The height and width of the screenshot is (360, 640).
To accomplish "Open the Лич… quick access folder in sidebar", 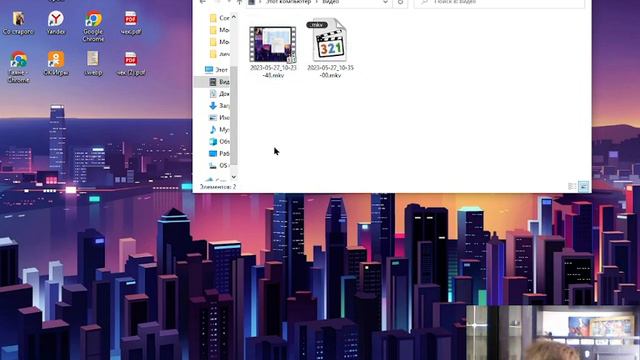I will pyautogui.click(x=219, y=54).
